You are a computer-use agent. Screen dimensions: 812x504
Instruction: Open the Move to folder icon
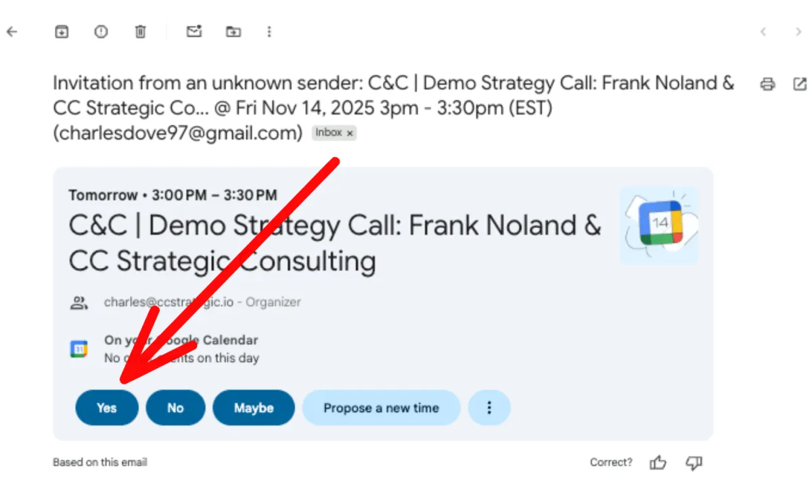tap(233, 32)
